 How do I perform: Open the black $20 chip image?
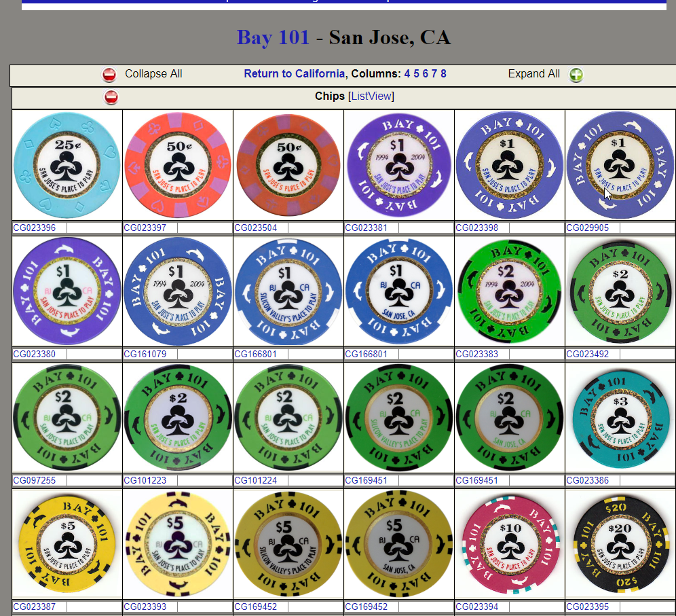click(620, 544)
